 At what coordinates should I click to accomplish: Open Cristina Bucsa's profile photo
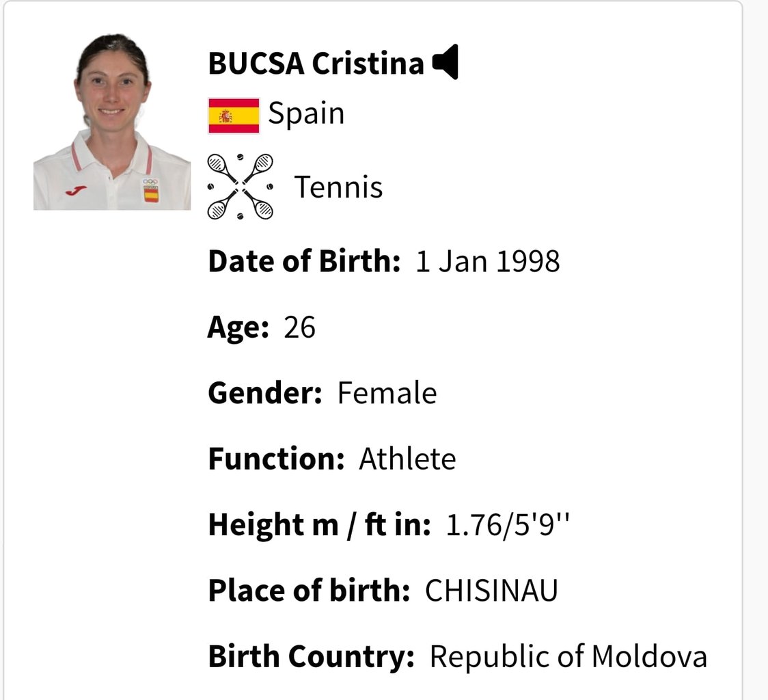111,122
